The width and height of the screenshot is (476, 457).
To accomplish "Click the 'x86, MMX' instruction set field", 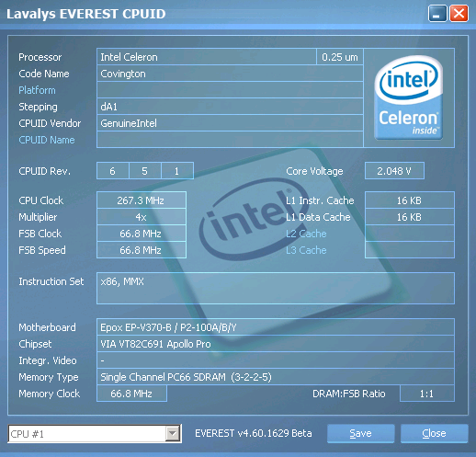I will (276, 288).
